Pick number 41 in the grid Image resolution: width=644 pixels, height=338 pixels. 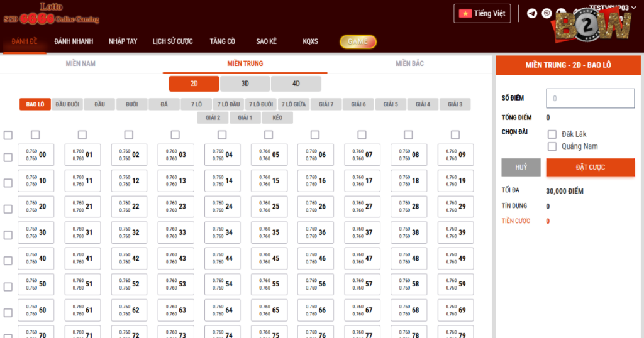(x=82, y=258)
